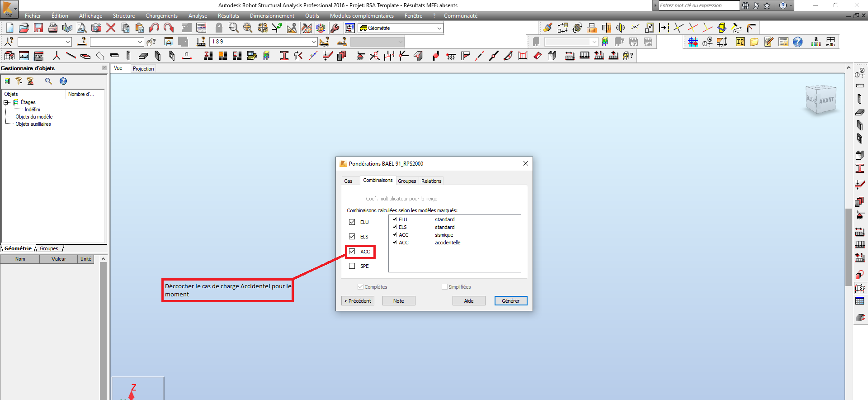
Task: Click the blue help question mark icon
Action: [798, 42]
